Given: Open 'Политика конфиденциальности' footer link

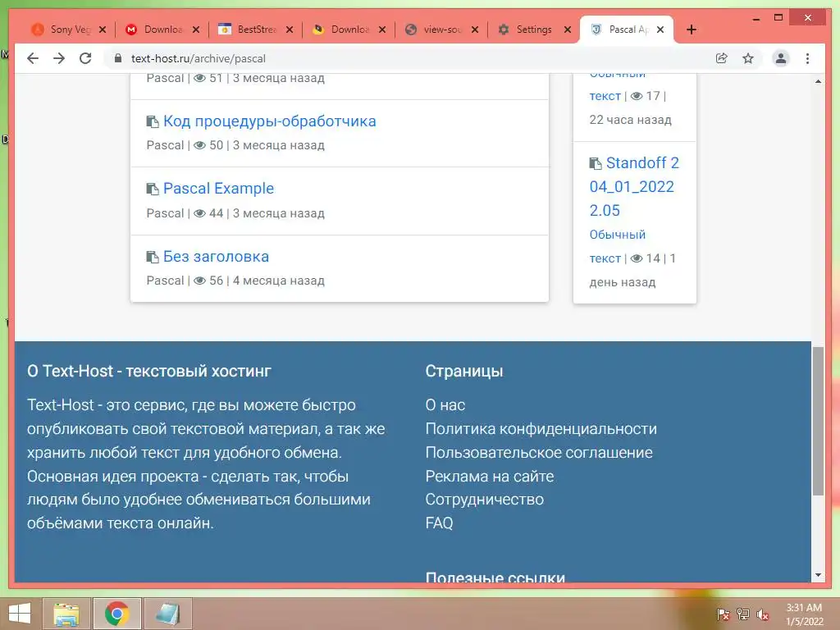Looking at the screenshot, I should click(541, 428).
